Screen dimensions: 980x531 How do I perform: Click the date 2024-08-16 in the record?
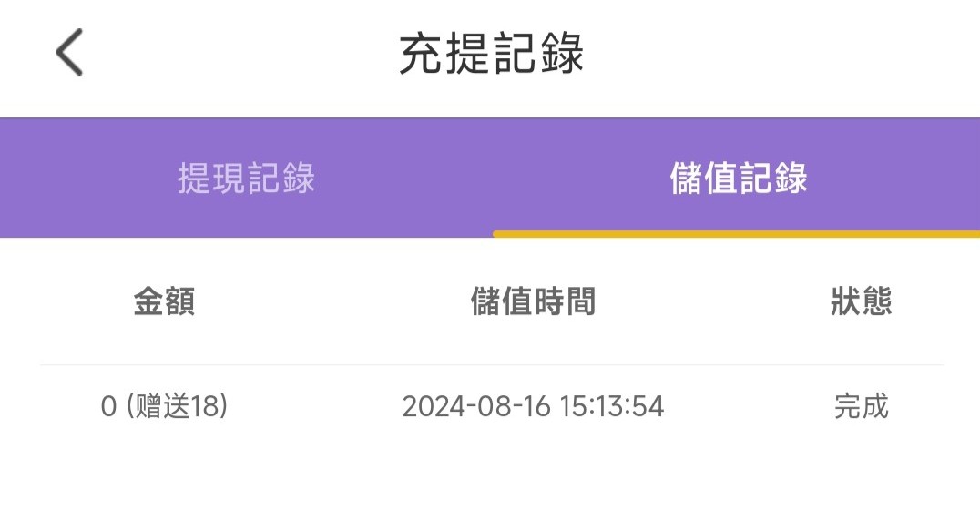coord(476,406)
